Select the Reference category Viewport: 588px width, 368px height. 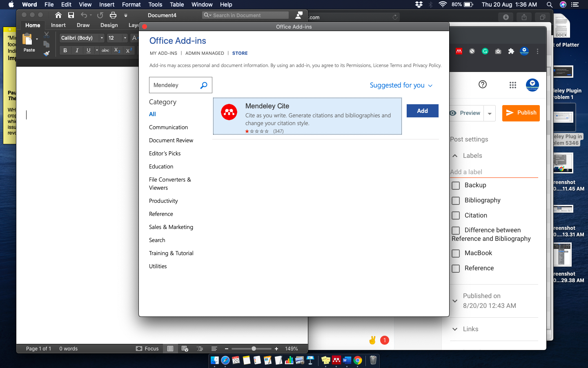click(161, 214)
